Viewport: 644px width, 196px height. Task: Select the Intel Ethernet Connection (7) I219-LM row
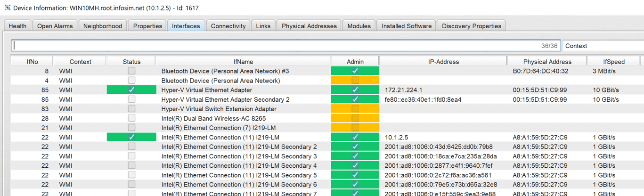tap(325, 128)
